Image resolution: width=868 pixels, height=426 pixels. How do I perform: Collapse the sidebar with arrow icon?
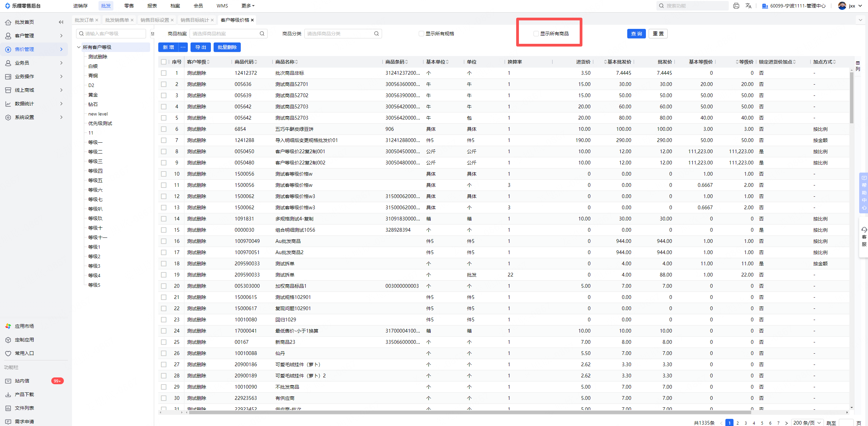point(61,22)
